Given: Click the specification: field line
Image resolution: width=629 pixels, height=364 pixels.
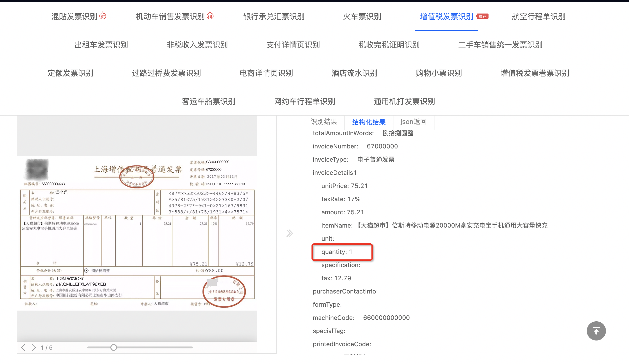Looking at the screenshot, I should 341,265.
